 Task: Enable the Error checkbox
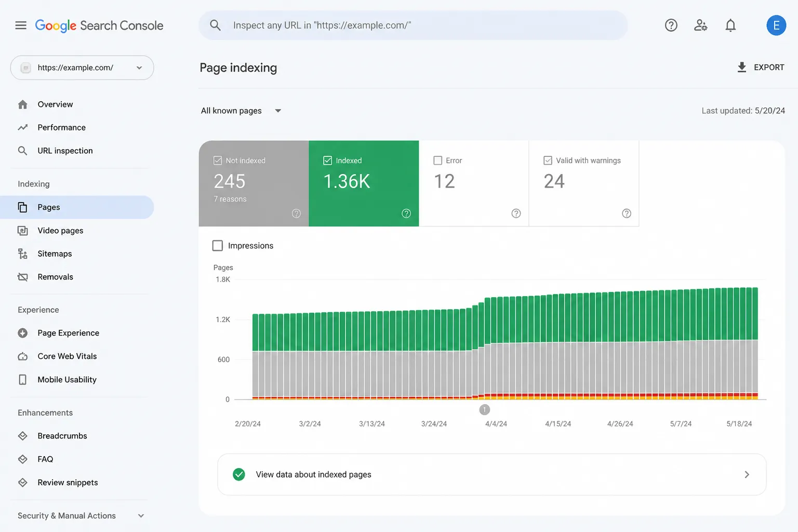(438, 161)
